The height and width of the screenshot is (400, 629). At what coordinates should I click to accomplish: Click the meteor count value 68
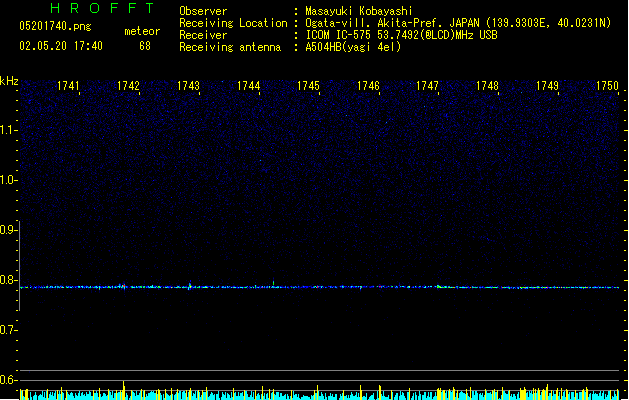pyautogui.click(x=145, y=46)
